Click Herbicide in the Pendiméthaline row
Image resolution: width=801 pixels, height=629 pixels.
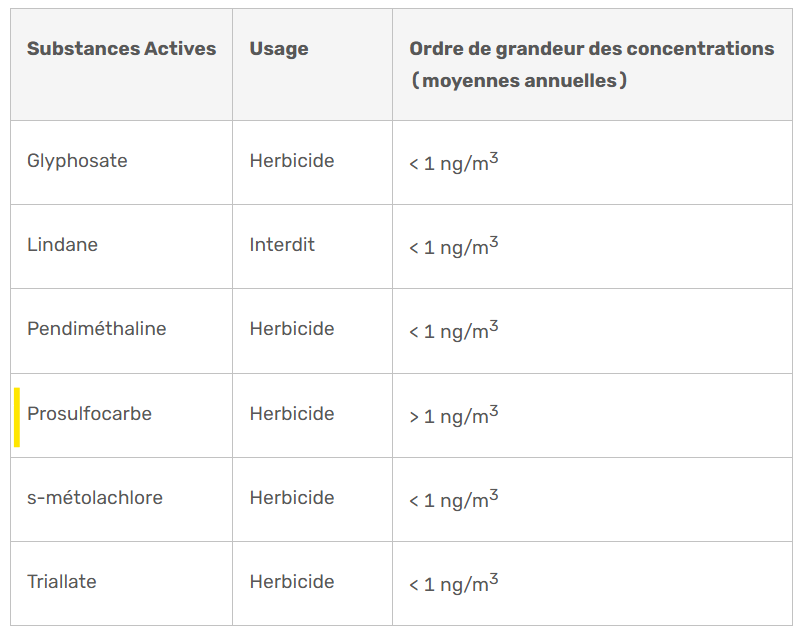[292, 329]
